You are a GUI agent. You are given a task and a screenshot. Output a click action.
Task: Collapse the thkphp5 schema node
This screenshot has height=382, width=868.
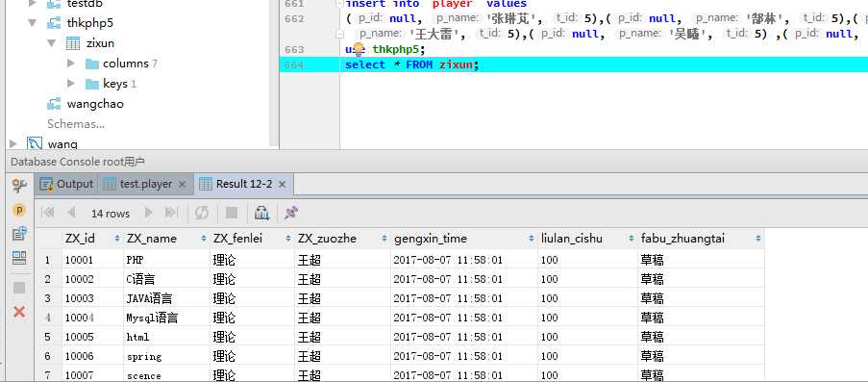click(x=33, y=23)
